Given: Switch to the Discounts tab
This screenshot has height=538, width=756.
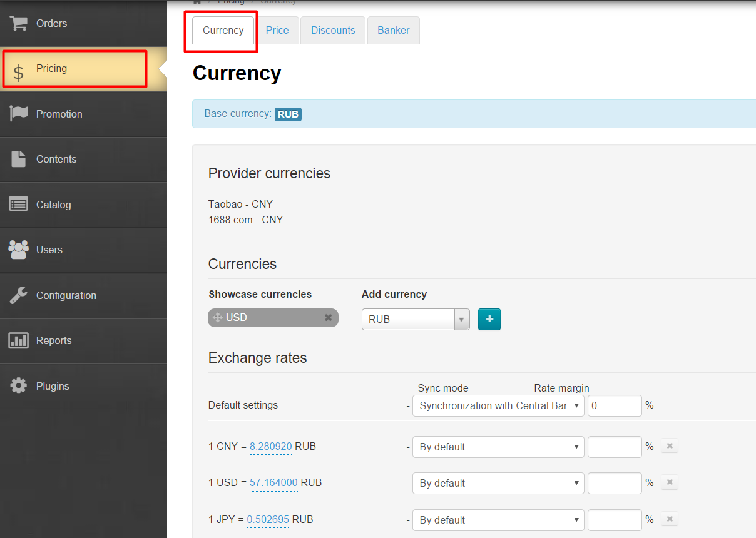Looking at the screenshot, I should [x=333, y=30].
